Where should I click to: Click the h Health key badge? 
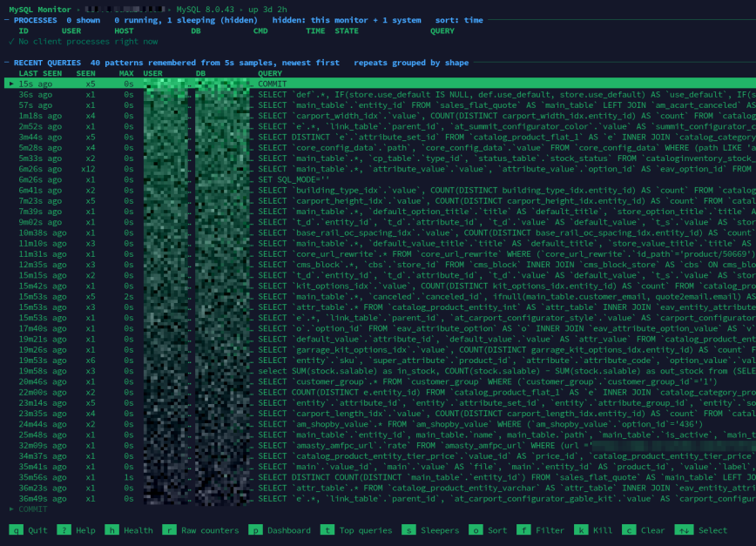click(x=111, y=530)
